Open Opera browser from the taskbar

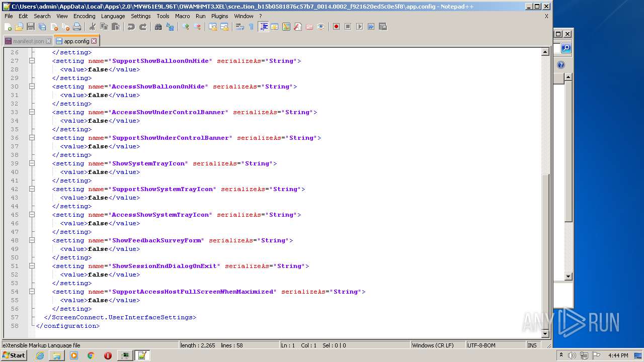coord(108,355)
